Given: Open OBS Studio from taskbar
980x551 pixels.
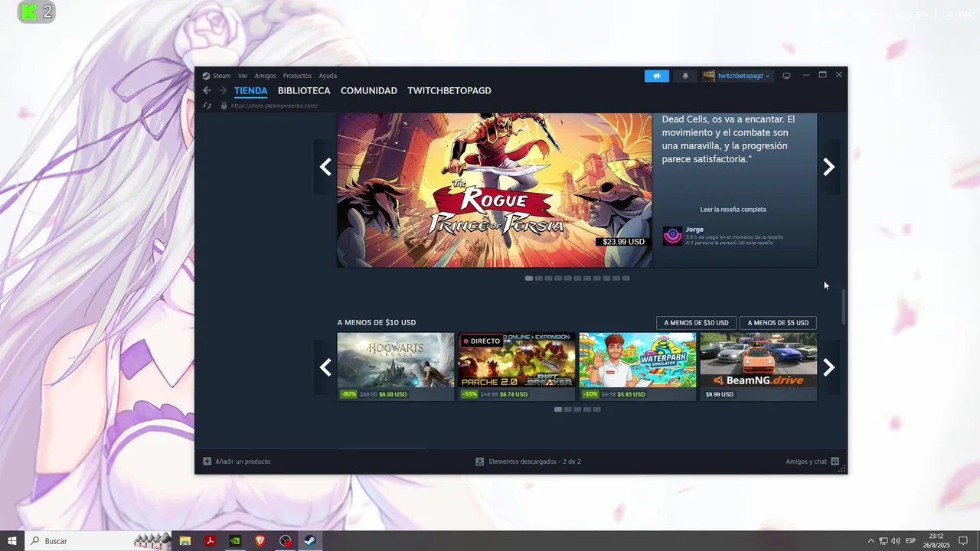Looking at the screenshot, I should pyautogui.click(x=286, y=541).
